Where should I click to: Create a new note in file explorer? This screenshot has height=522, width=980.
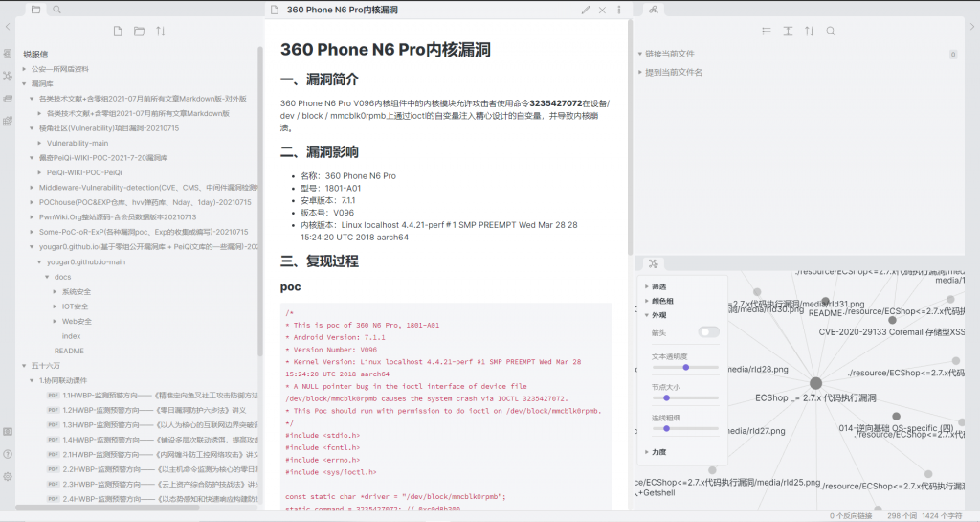[118, 32]
